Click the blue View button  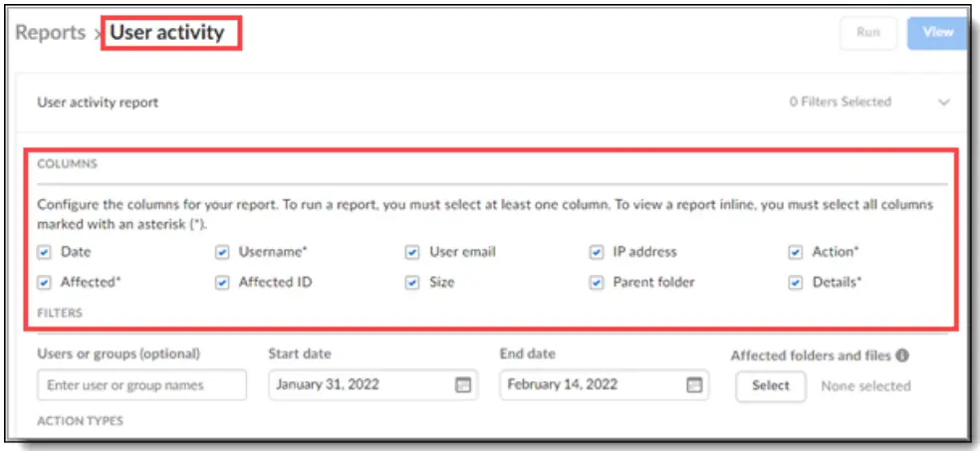coord(937,33)
